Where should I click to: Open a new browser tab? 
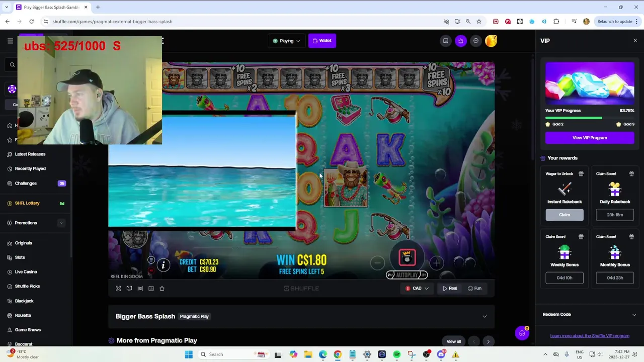(98, 7)
